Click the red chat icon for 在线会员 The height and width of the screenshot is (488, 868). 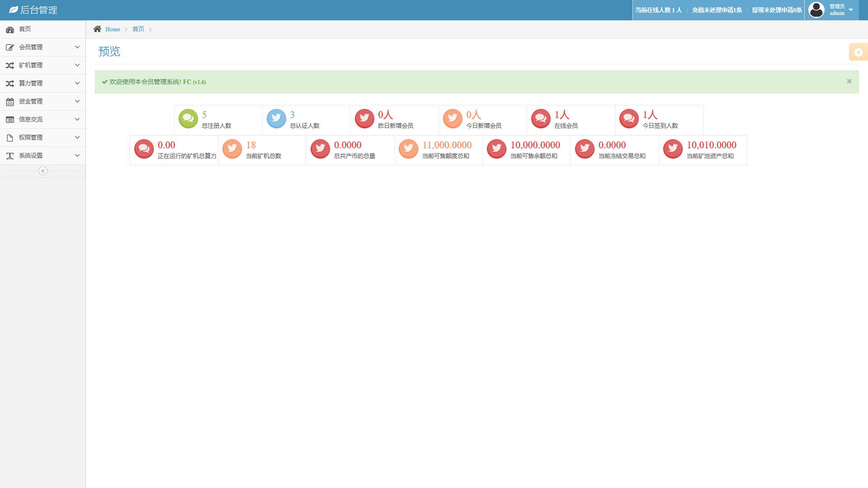pyautogui.click(x=541, y=118)
